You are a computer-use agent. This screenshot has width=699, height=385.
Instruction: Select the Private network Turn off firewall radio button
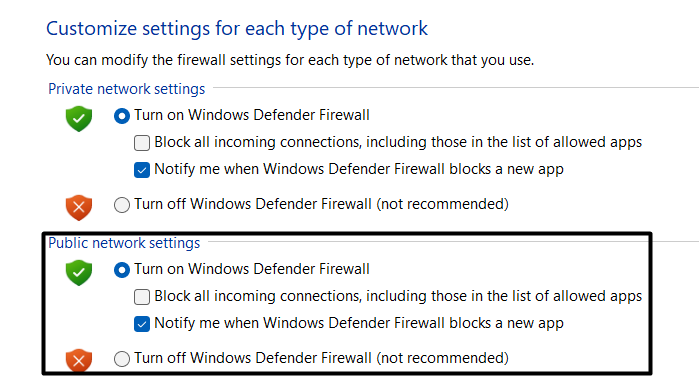click(122, 205)
